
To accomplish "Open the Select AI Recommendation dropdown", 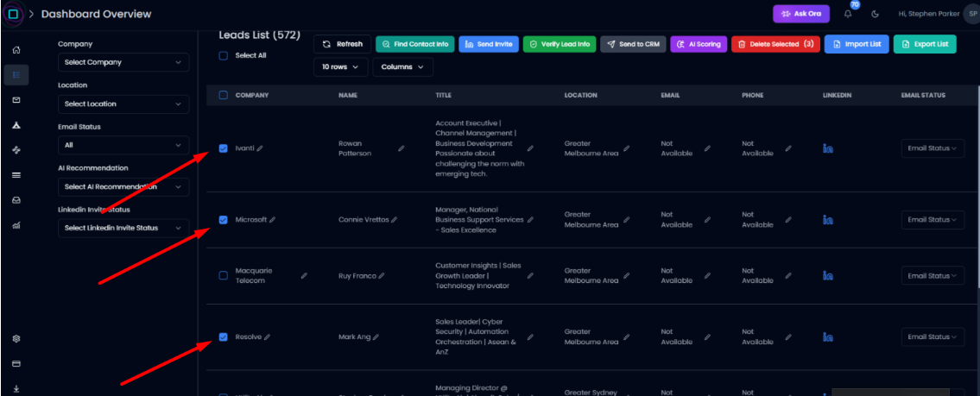I will (x=123, y=186).
